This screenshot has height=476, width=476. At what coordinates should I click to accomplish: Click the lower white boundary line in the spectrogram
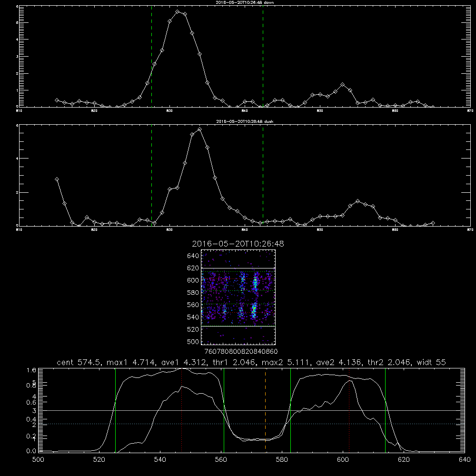pos(238,326)
